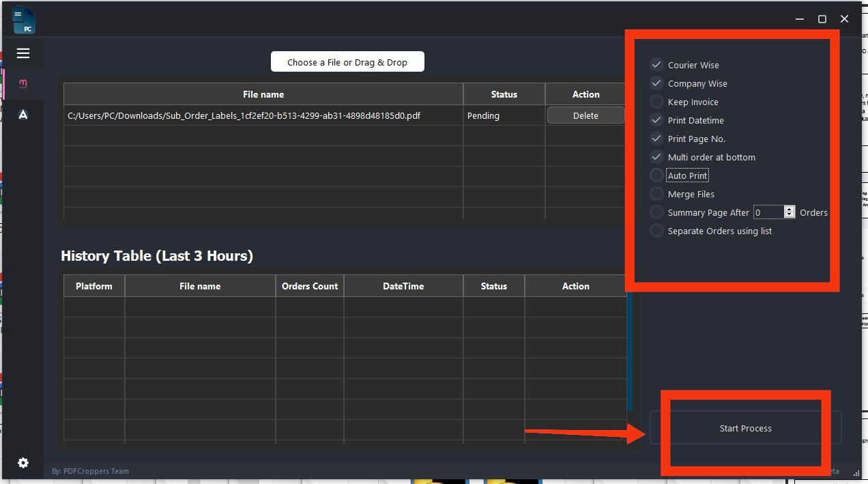Uncheck the Company Wise checkbox
Image resolution: width=868 pixels, height=484 pixels.
pos(656,83)
